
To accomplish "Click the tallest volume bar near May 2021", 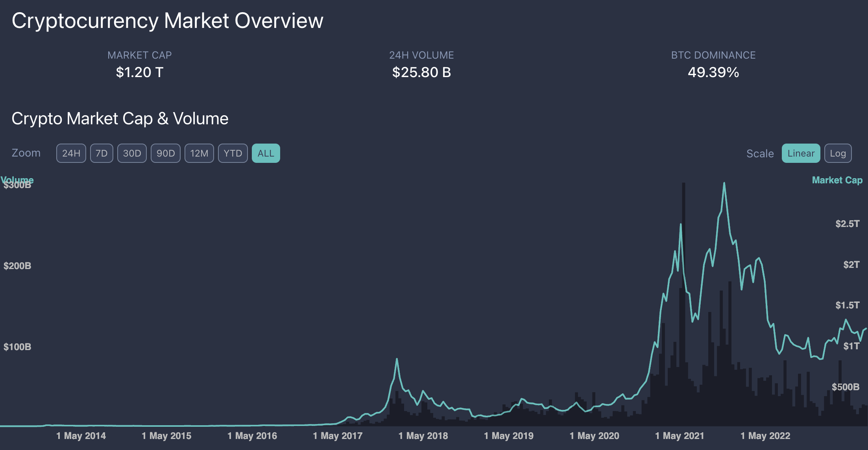I will click(684, 304).
